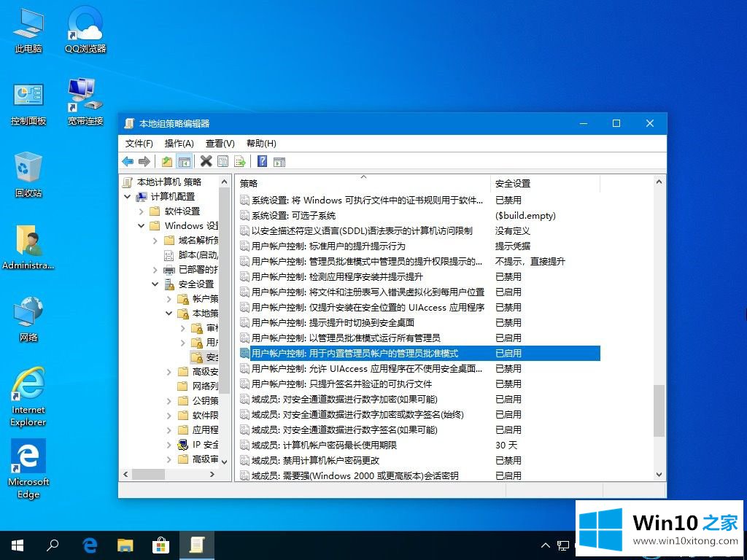747x560 pixels.
Task: Expand the 帐户策略 tree node
Action: coord(169,299)
